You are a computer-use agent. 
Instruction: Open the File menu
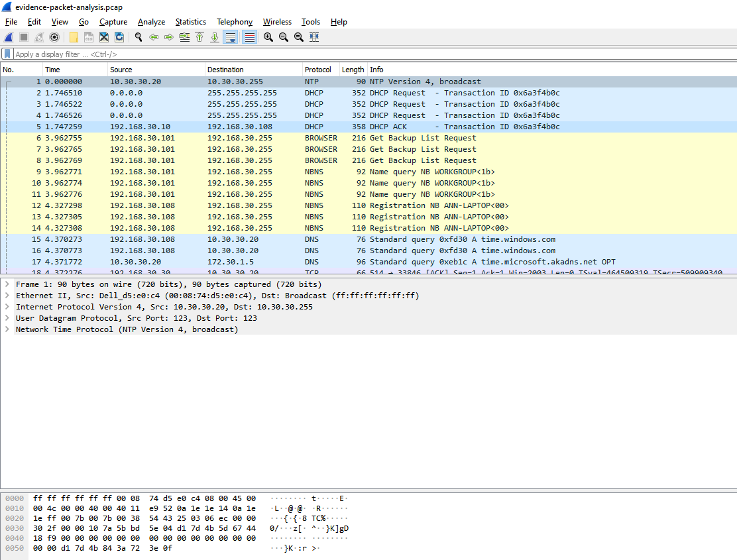11,22
